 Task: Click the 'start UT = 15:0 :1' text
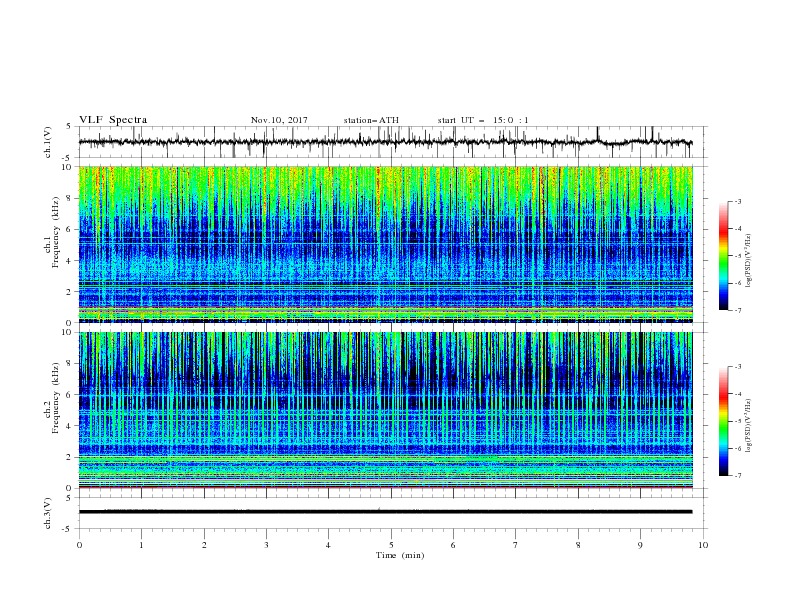[x=483, y=120]
